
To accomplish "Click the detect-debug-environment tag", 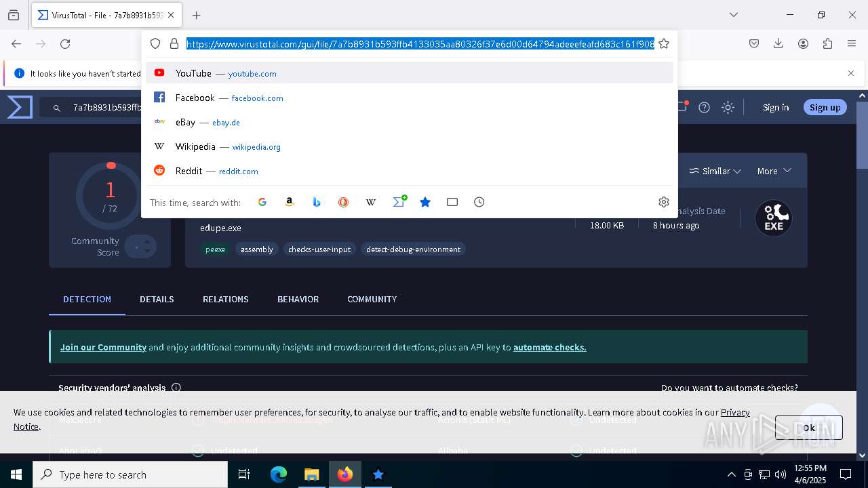I will [x=413, y=249].
